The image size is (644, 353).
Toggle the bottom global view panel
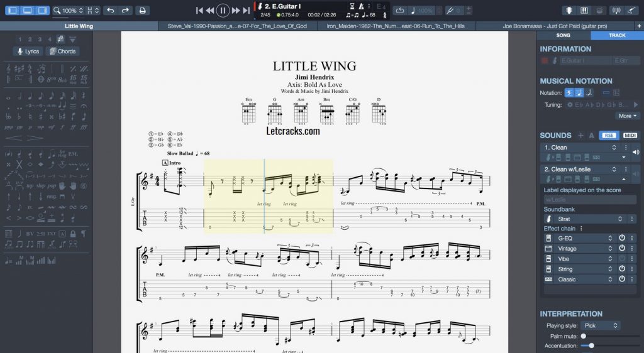pos(27,10)
